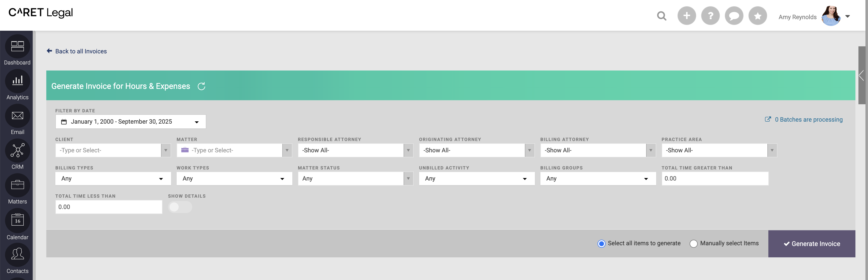
Task: Open '0 Batches are processing' link
Action: (x=808, y=119)
